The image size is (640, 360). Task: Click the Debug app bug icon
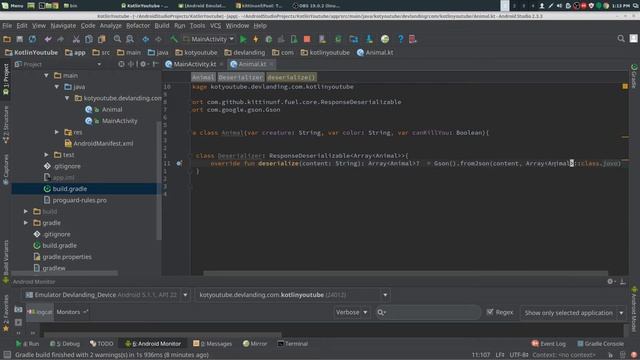269,39
